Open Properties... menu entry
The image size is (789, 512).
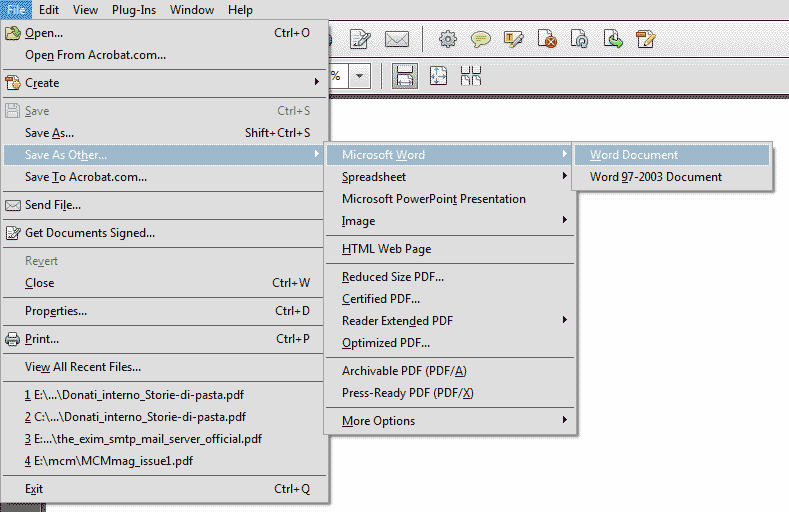click(164, 311)
